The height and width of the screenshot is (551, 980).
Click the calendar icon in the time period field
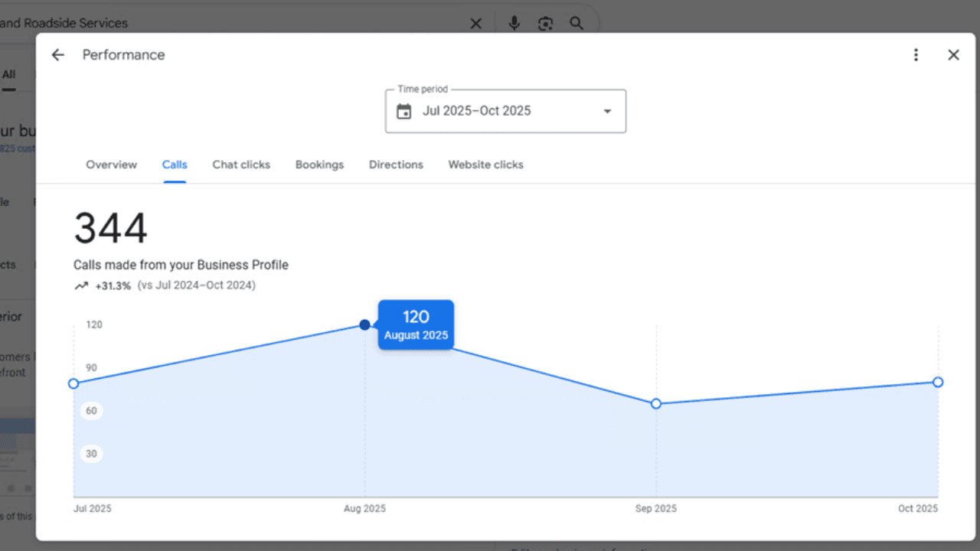(x=403, y=110)
